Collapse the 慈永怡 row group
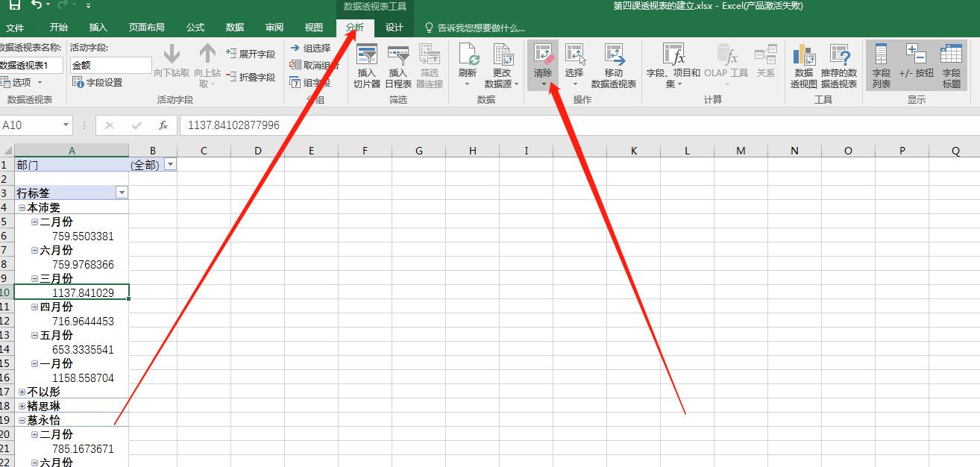Image resolution: width=980 pixels, height=467 pixels. pyautogui.click(x=22, y=421)
